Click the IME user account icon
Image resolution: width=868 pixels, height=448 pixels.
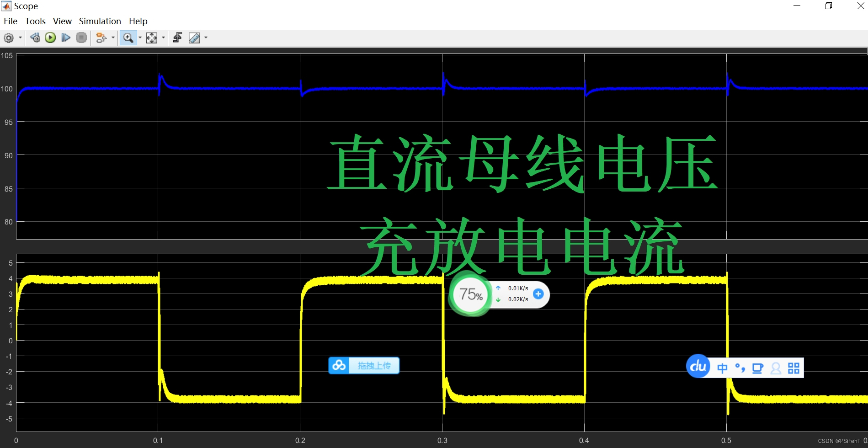[x=776, y=368]
